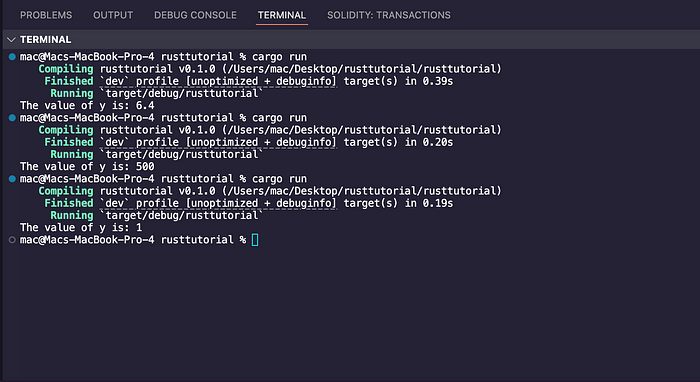
Task: Click the blue command marker of second cargo run
Action: click(12, 118)
